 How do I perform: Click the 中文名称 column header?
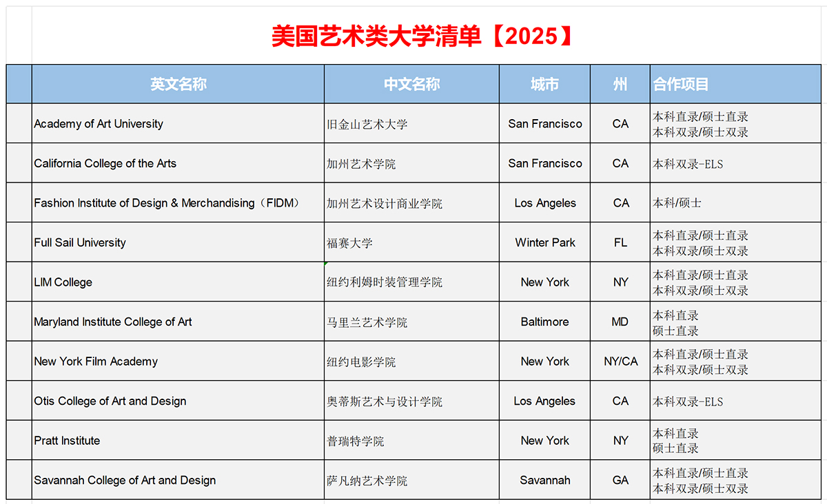[x=411, y=83]
